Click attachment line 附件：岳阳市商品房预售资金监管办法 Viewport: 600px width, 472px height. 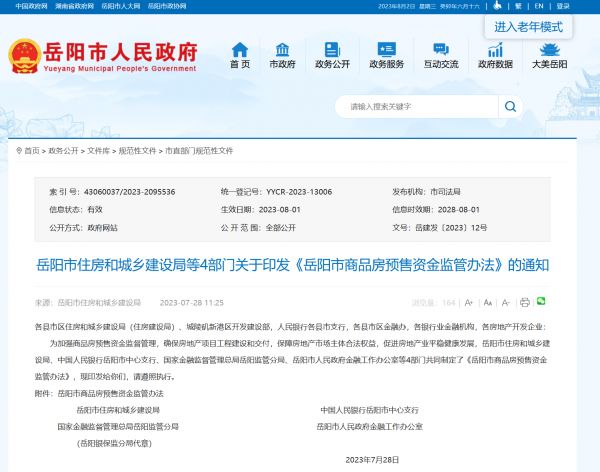pos(99,394)
